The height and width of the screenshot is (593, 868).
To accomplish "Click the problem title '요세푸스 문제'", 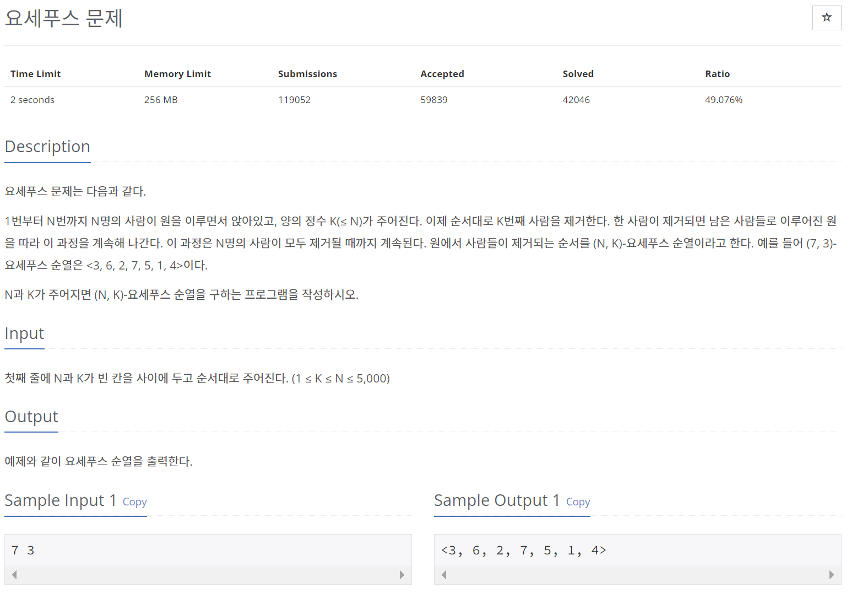I will (x=64, y=18).
